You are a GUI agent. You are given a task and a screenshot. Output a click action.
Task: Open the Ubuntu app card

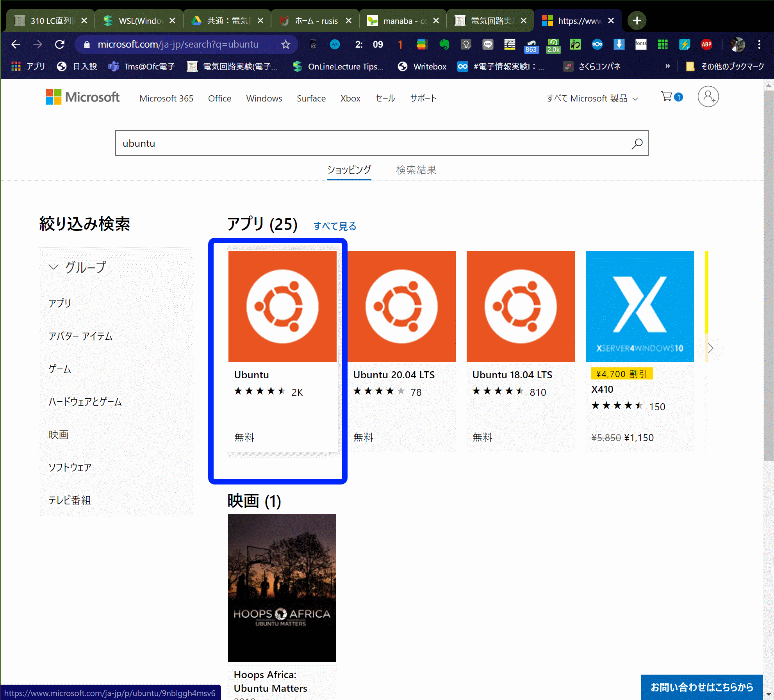[x=282, y=351]
